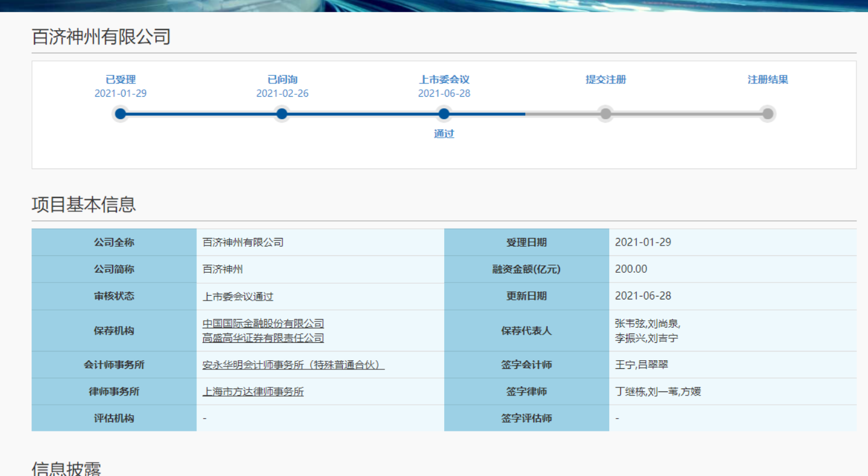The height and width of the screenshot is (476, 868).
Task: Click the 注册结果 milestone circle
Action: [x=767, y=113]
